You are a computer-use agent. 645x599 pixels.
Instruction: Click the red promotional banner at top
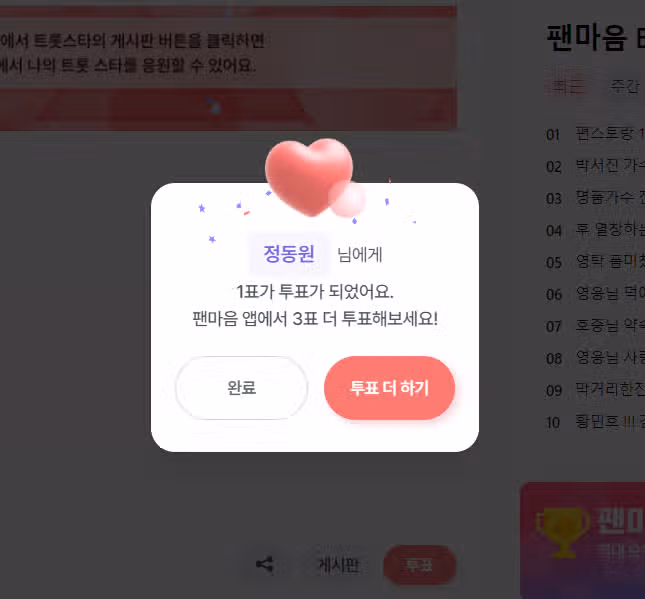(228, 68)
